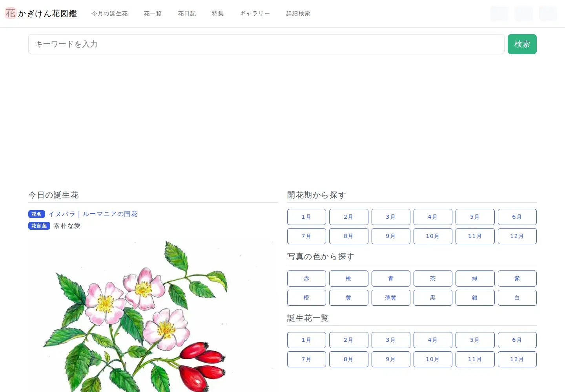The width and height of the screenshot is (565, 392).
Task: Open 詳細検索 in the top navigation
Action: tap(298, 14)
